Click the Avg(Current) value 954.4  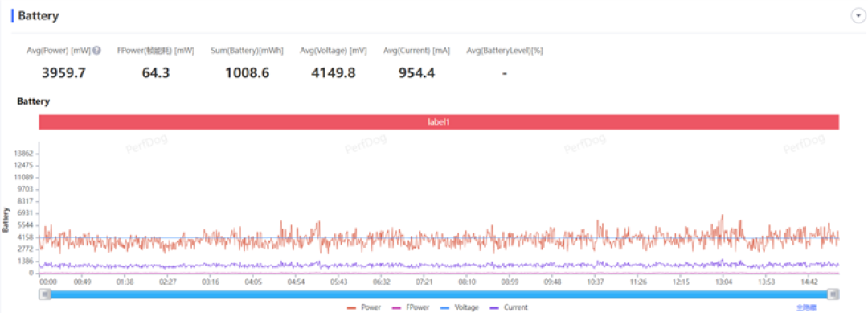point(416,72)
